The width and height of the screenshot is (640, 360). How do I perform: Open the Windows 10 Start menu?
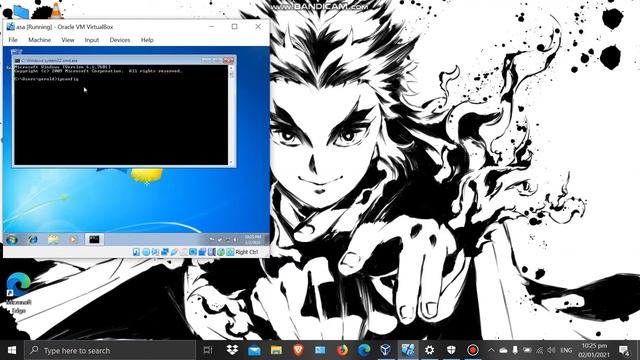point(12,350)
